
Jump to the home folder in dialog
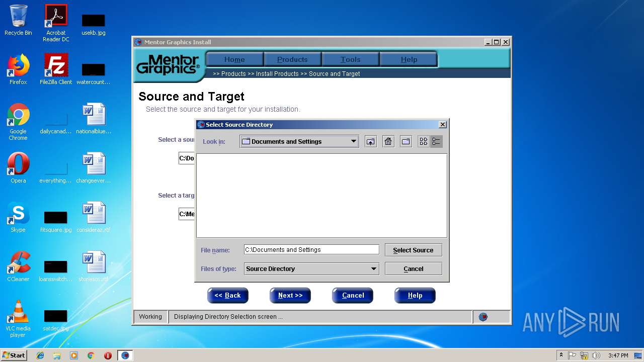388,142
